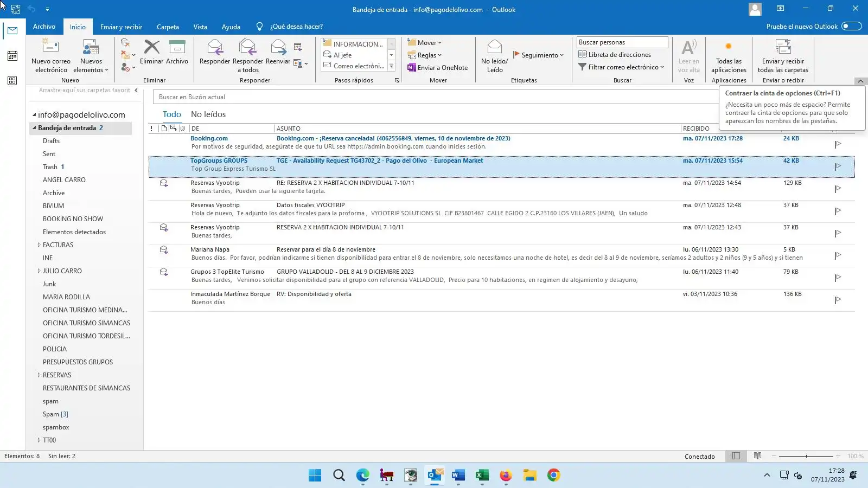Switch to reading view in status bar
This screenshot has height=488, width=868.
(x=757, y=456)
